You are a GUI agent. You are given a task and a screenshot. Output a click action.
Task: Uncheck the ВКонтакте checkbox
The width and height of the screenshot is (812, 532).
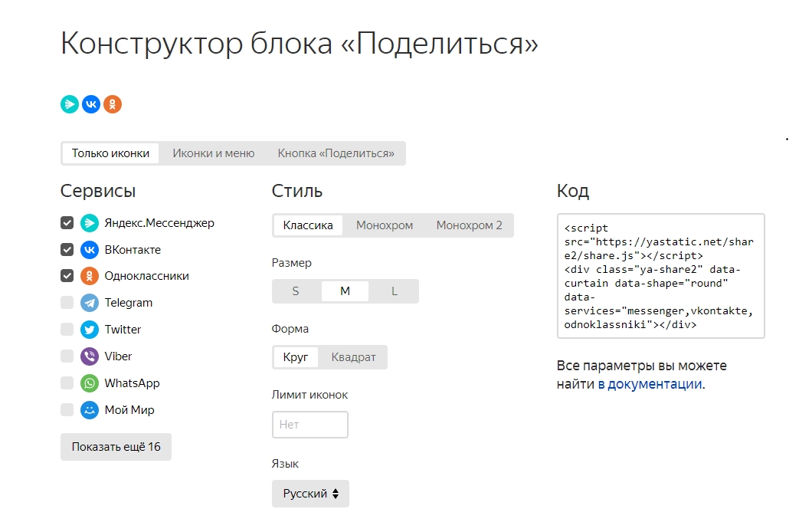(67, 250)
